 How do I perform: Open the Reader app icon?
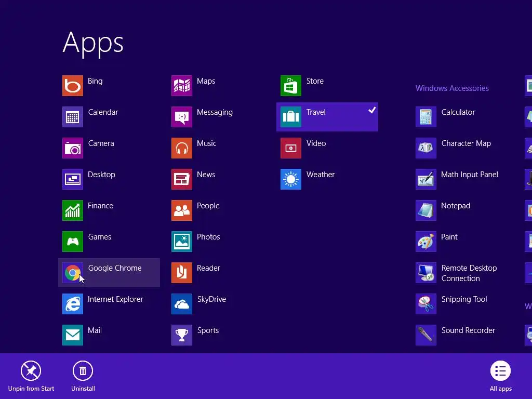click(182, 273)
